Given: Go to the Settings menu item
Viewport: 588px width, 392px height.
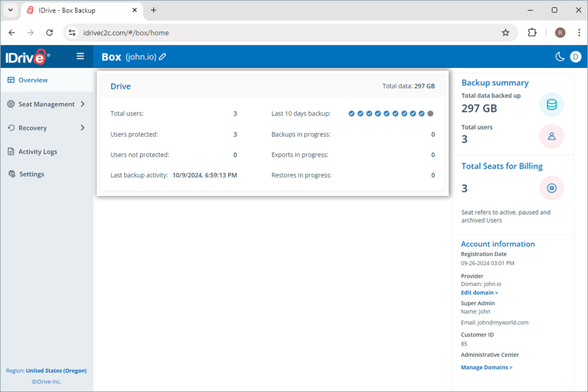Looking at the screenshot, I should [31, 174].
